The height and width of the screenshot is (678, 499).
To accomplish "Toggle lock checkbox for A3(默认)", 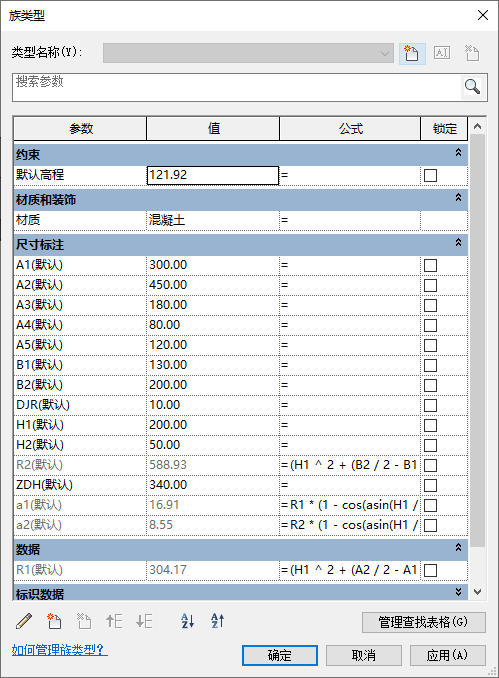I will point(430,305).
